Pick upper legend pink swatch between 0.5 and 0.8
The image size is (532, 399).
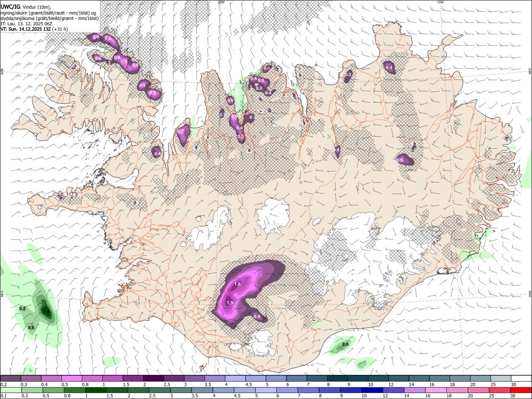pyautogui.click(x=71, y=378)
